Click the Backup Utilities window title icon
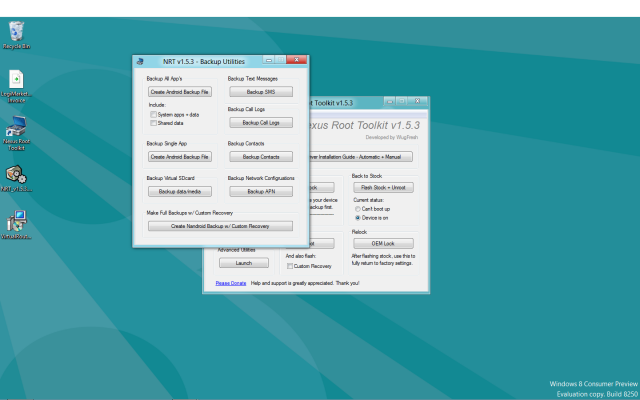This screenshot has height=400, width=640. click(x=140, y=62)
